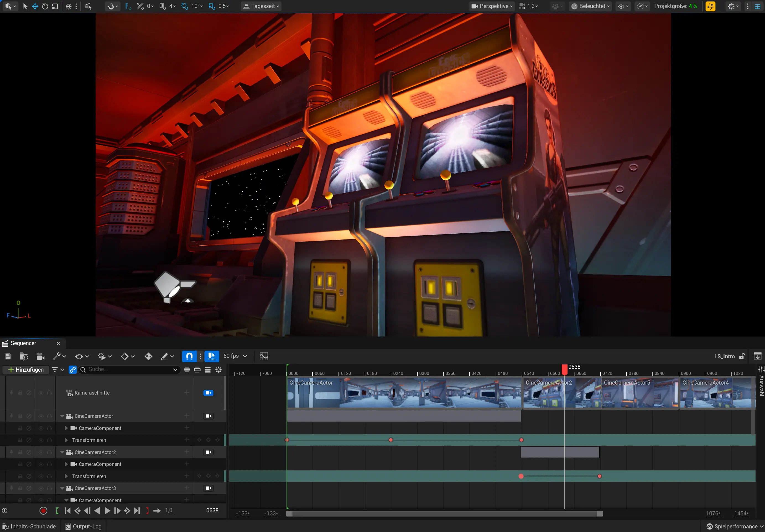Collapse the CineCameraActor track
Image resolution: width=765 pixels, height=532 pixels.
[x=62, y=416]
